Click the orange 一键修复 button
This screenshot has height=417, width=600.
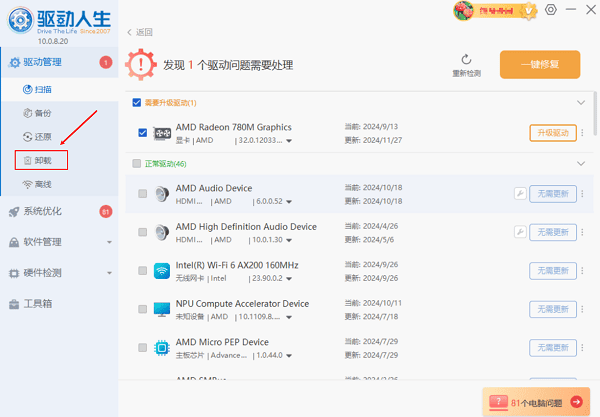point(540,64)
